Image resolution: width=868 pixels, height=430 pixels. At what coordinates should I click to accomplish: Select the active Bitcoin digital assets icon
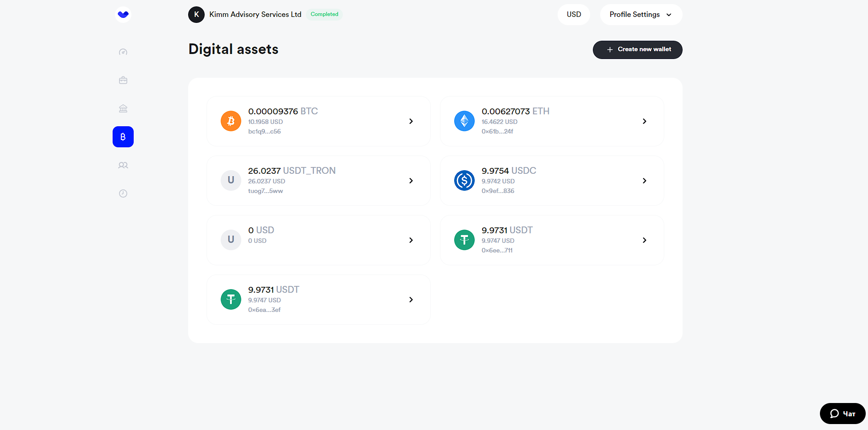point(123,137)
